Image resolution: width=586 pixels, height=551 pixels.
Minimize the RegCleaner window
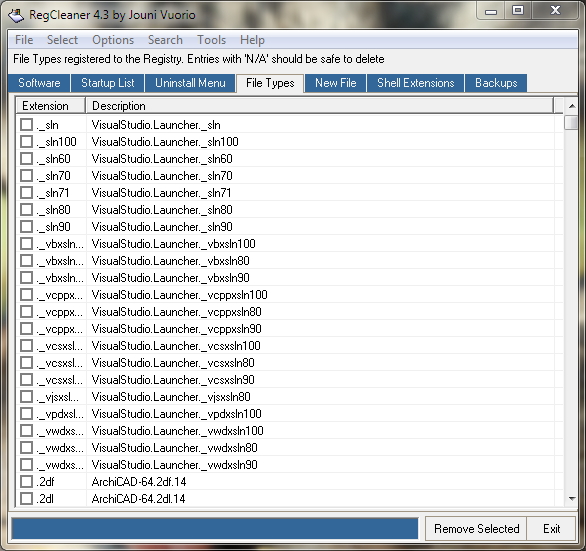click(x=491, y=11)
